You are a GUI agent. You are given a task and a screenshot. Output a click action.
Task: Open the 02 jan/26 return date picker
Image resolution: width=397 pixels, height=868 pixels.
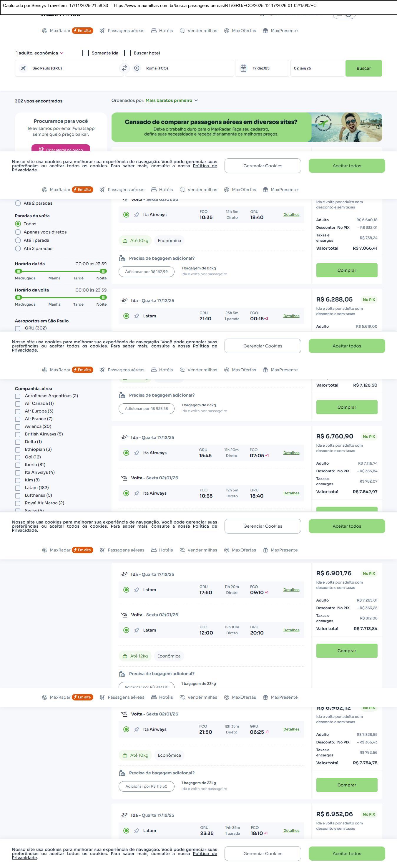pyautogui.click(x=317, y=68)
